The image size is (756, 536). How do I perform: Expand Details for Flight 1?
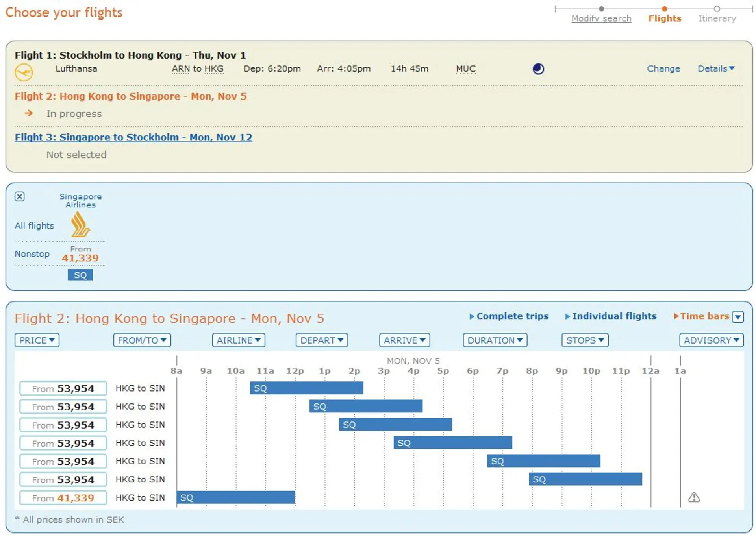(x=716, y=68)
